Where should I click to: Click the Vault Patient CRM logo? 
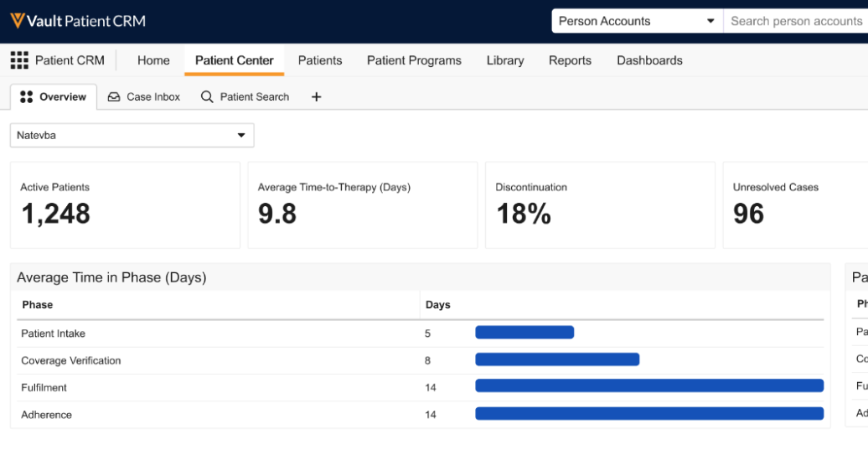coord(78,21)
